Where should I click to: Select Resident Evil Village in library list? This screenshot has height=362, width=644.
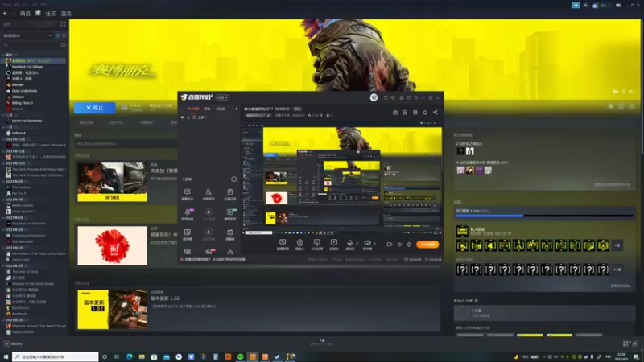tap(27, 67)
